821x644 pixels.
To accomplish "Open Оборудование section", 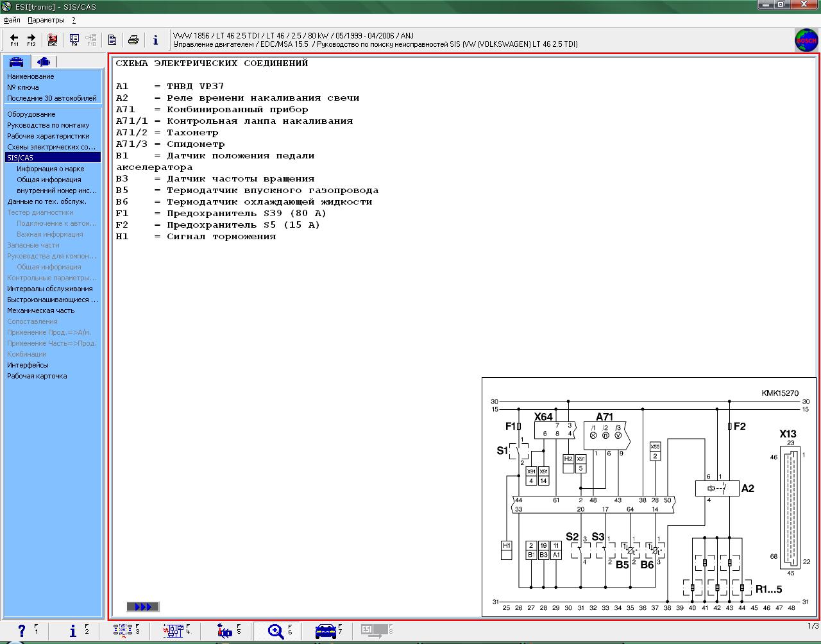I will click(31, 114).
